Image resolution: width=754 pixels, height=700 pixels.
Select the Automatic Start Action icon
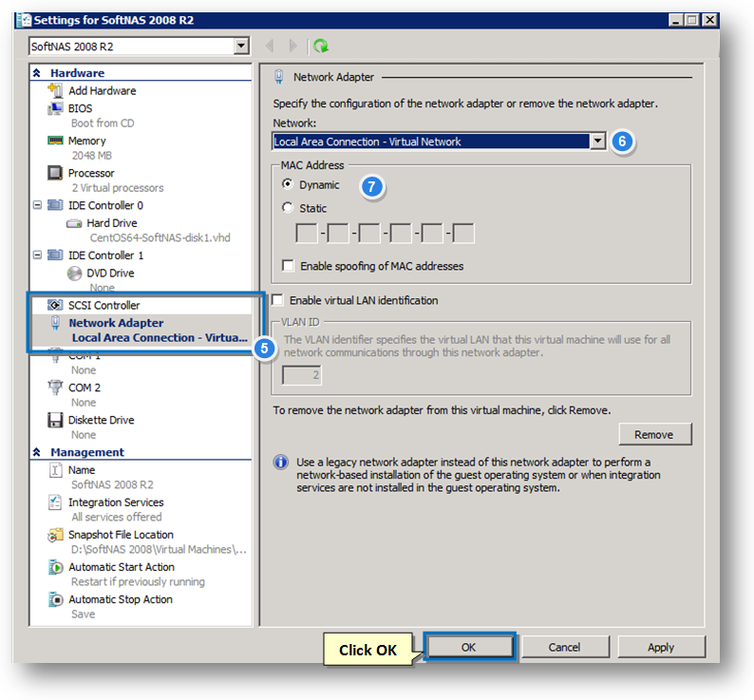55,567
